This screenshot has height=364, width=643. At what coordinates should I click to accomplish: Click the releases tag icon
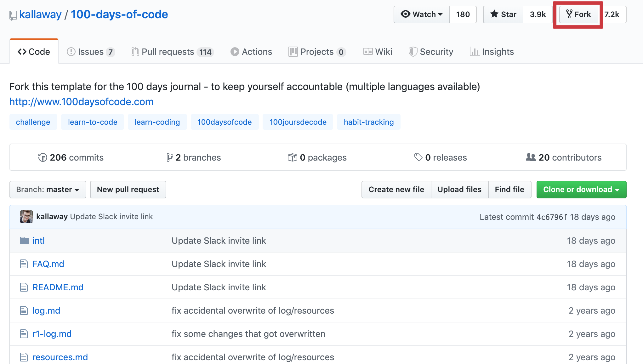(x=418, y=157)
